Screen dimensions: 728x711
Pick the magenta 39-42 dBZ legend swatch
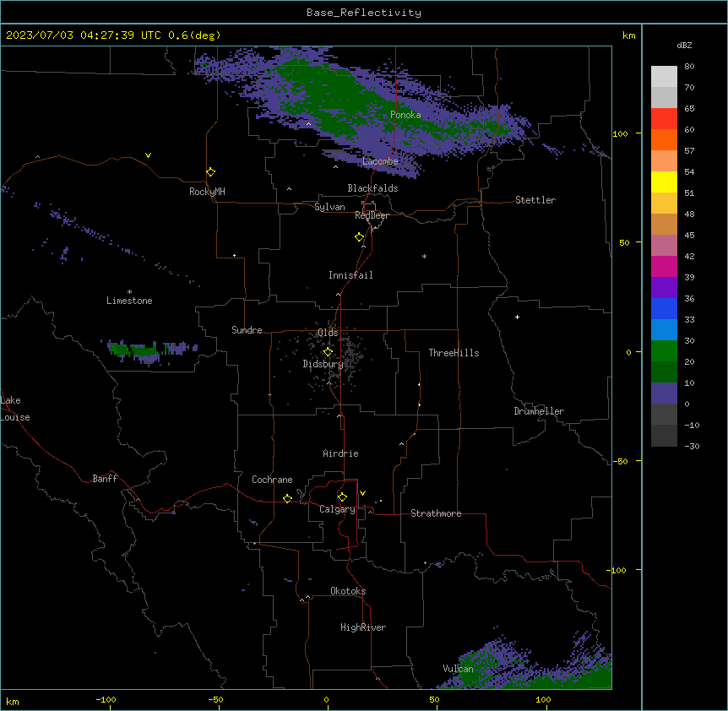(664, 266)
